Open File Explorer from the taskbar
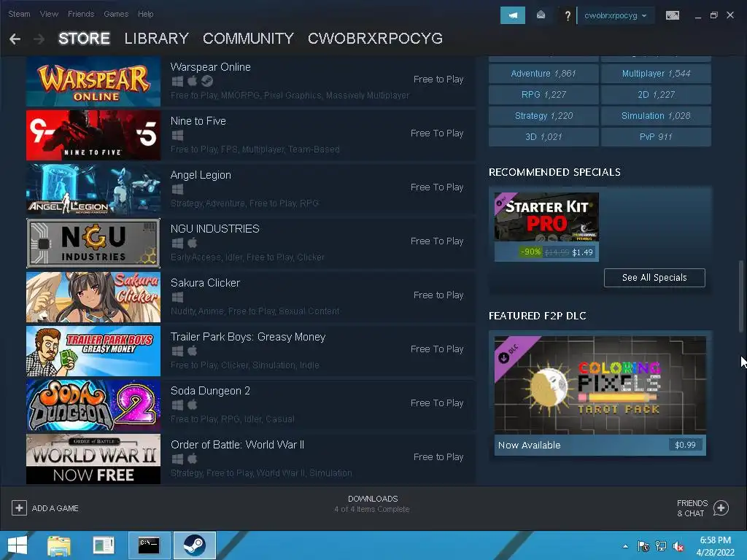Screen dimensions: 747x560 click(58, 545)
